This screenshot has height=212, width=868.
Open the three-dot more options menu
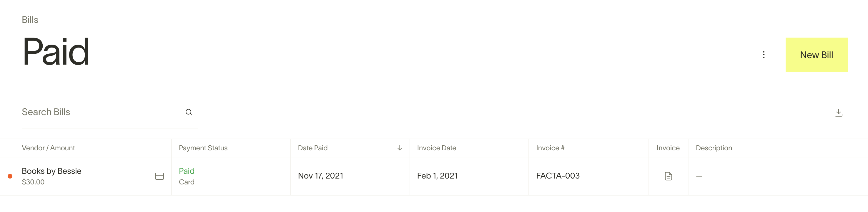764,55
